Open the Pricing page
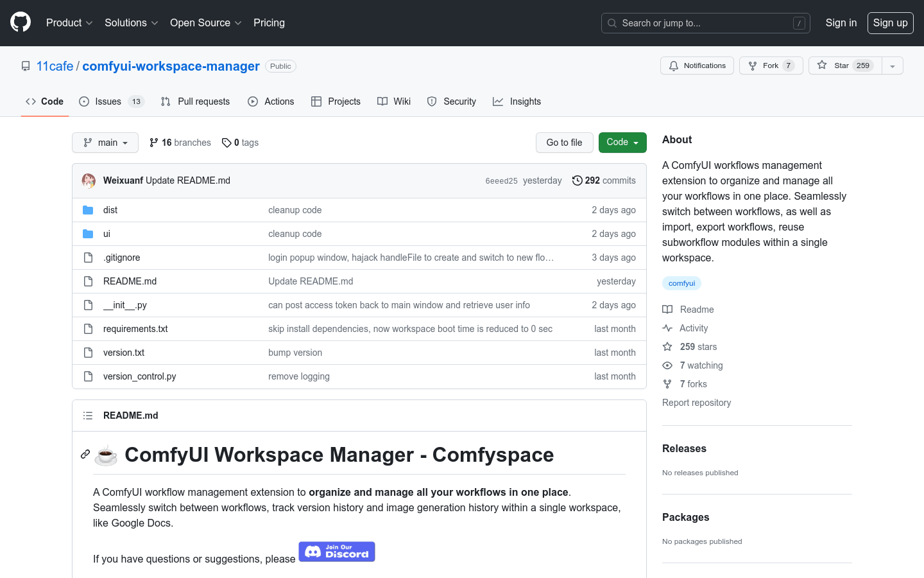Viewport: 924px width, 578px height. click(x=269, y=22)
